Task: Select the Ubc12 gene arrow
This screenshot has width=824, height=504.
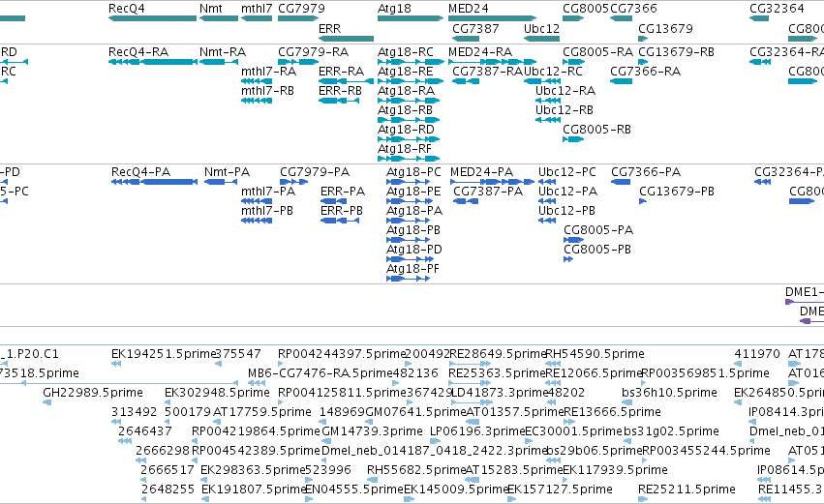Action: coord(542,39)
